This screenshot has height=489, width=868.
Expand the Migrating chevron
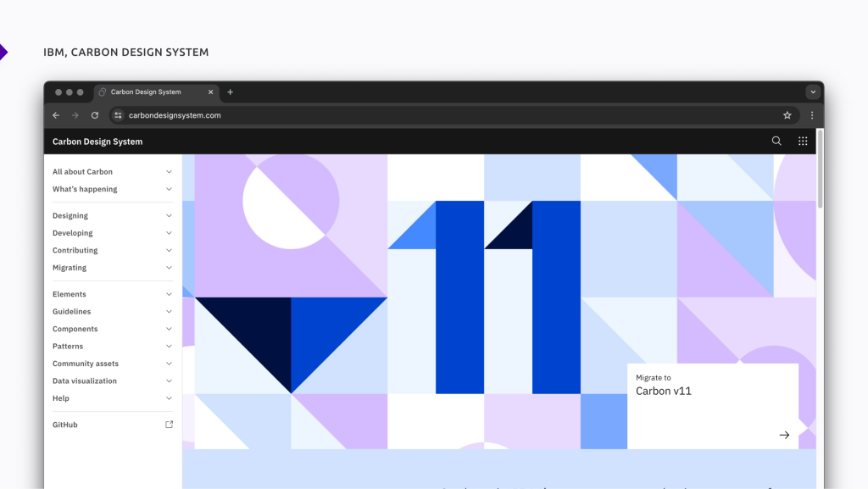pyautogui.click(x=169, y=267)
